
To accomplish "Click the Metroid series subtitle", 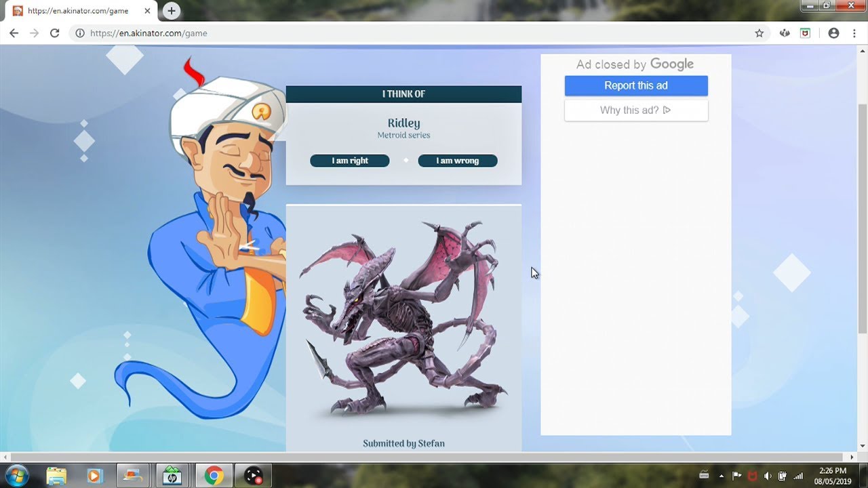I will pyautogui.click(x=404, y=136).
